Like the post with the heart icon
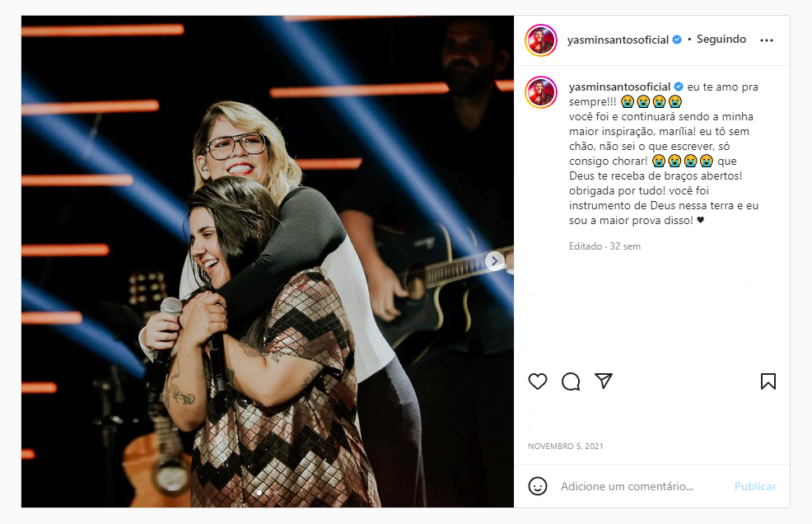The image size is (812, 524). pyautogui.click(x=538, y=381)
